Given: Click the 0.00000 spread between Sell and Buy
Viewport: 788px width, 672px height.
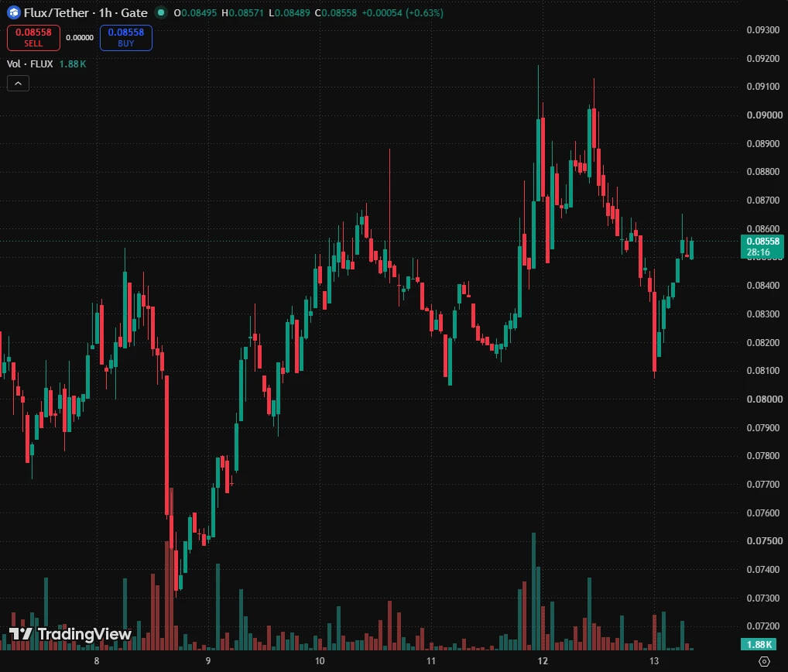Looking at the screenshot, I should click(80, 38).
